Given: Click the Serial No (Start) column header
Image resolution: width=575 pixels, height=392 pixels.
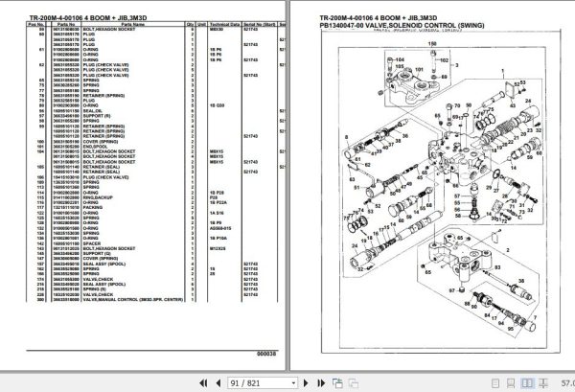Looking at the screenshot, I should 260,25.
